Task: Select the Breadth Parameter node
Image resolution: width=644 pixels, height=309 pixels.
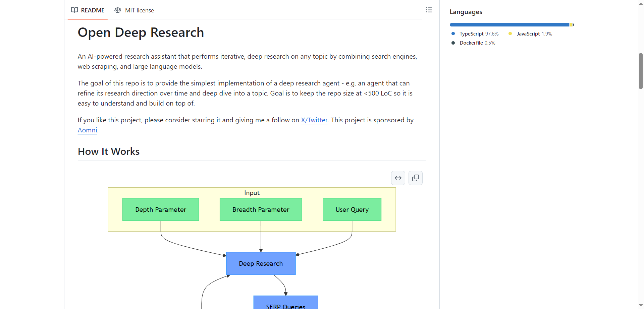Action: tap(261, 209)
